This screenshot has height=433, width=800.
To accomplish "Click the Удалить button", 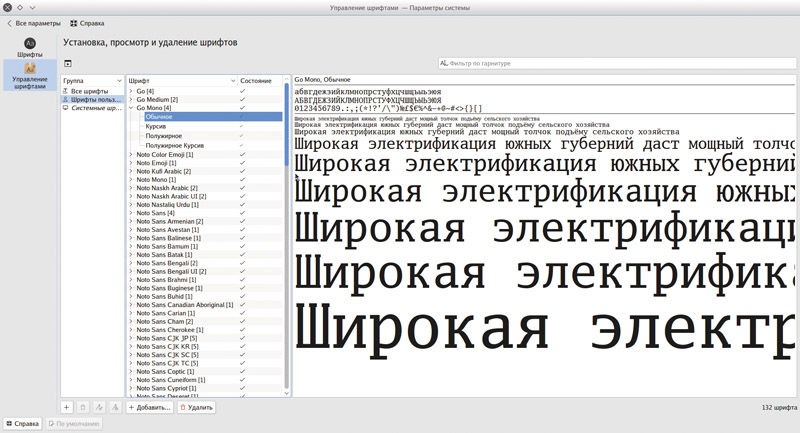I will pyautogui.click(x=196, y=407).
